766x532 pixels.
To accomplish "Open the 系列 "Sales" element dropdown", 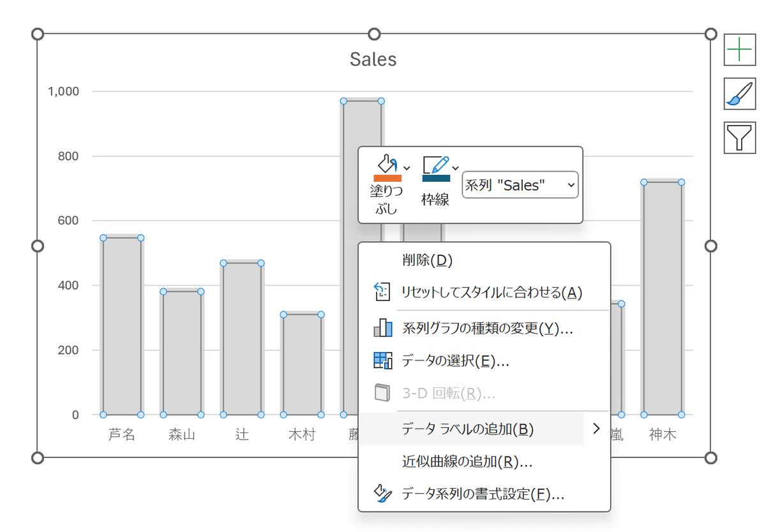I will pos(520,185).
